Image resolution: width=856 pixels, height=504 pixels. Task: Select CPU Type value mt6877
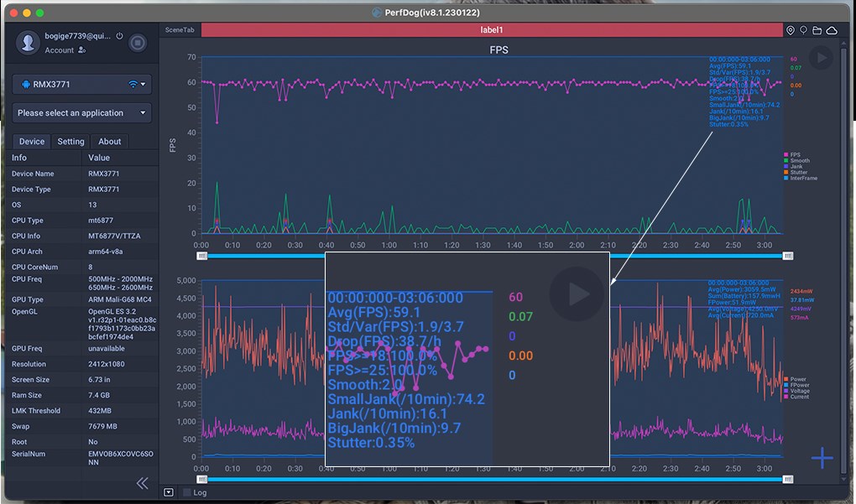point(101,221)
